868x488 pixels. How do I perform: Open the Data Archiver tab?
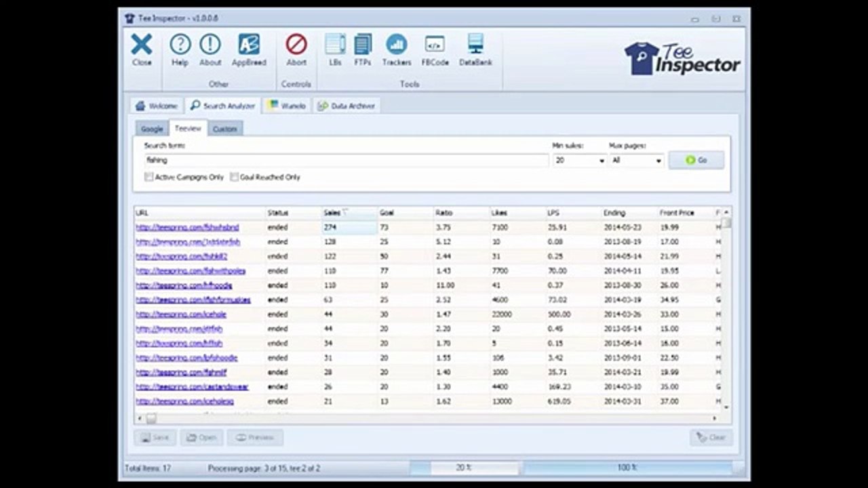pyautogui.click(x=346, y=106)
